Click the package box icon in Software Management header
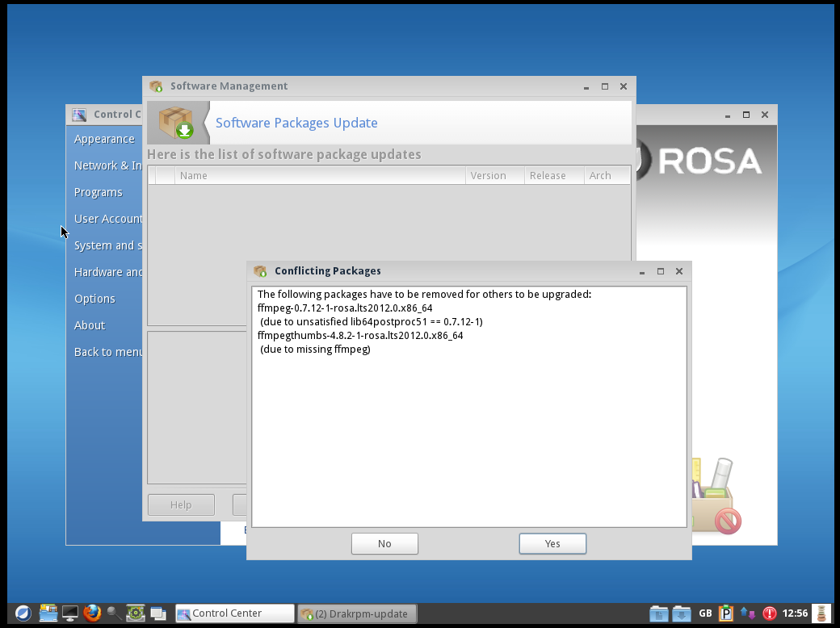The height and width of the screenshot is (628, 840). [x=177, y=124]
